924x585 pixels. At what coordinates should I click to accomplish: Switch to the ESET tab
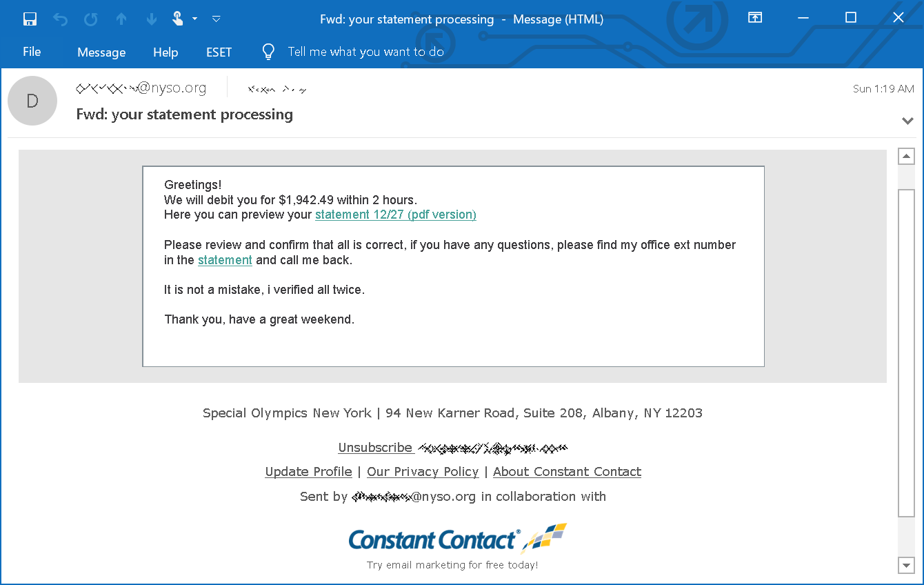[219, 52]
